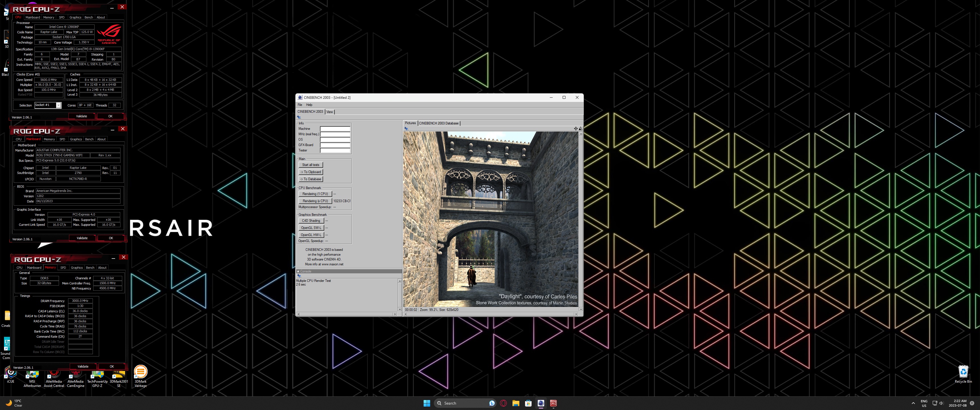The height and width of the screenshot is (410, 980).
Task: Click the triangle zoom icon above the render
Action: (x=581, y=129)
